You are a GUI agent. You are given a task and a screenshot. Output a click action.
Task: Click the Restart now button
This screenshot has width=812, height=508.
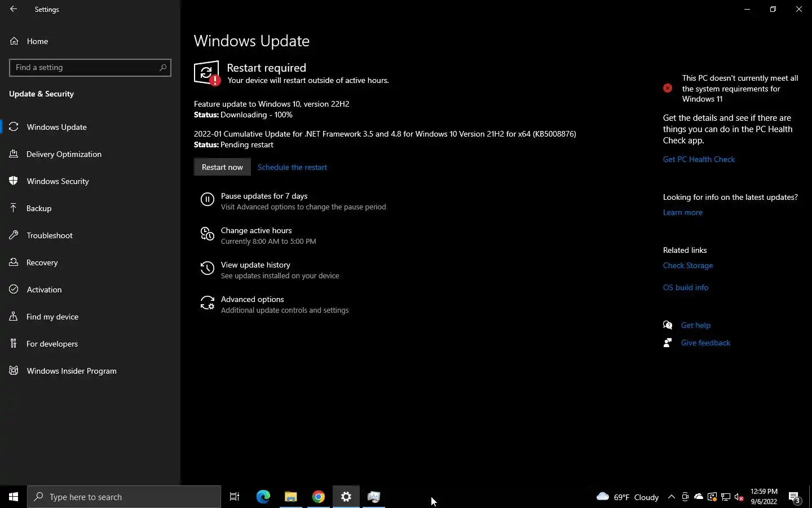tap(222, 167)
